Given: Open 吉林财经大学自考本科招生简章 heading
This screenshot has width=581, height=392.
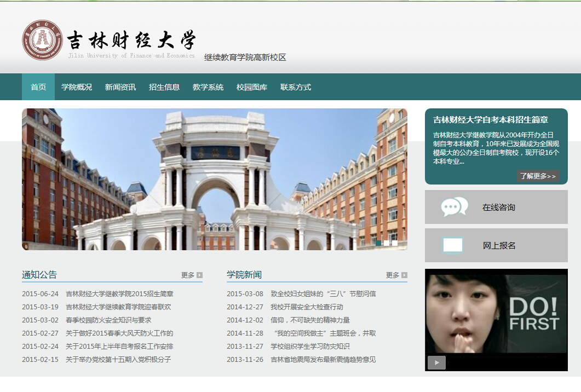Looking at the screenshot, I should coord(491,120).
